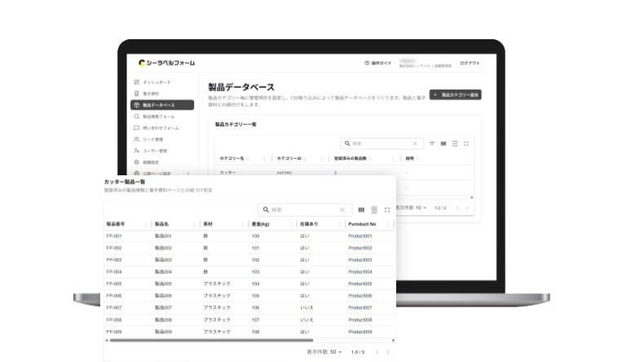Viewport: 644px width, 362px height.
Task: Click the 重量(kg) column header
Action: 260,224
